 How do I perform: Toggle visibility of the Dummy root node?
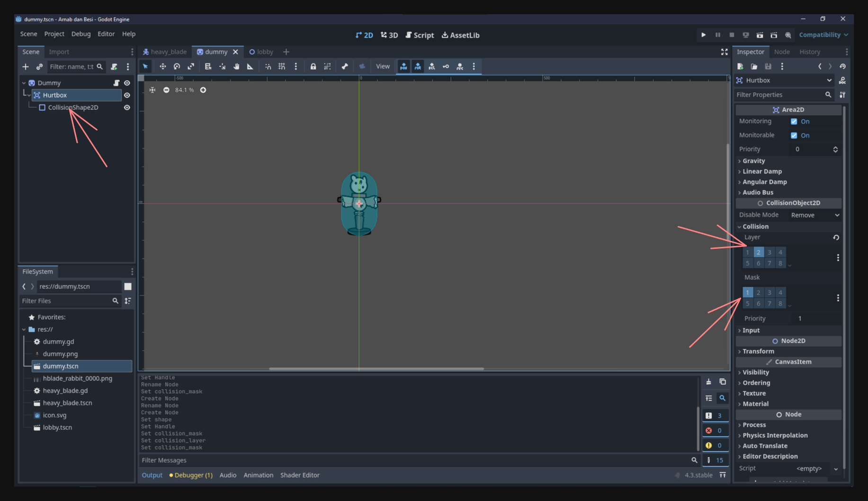coord(127,83)
